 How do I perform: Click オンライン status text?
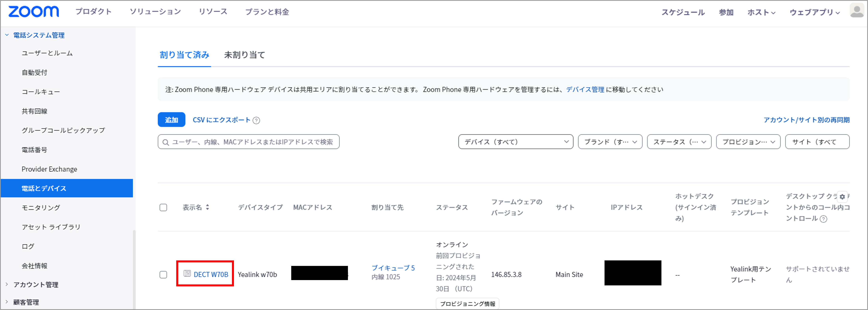coord(452,245)
